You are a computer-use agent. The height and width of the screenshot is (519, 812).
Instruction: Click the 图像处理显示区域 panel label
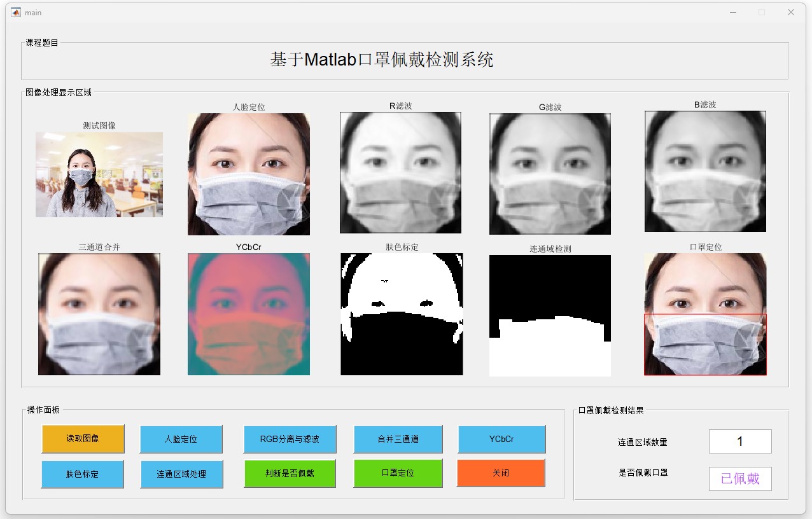pos(59,92)
